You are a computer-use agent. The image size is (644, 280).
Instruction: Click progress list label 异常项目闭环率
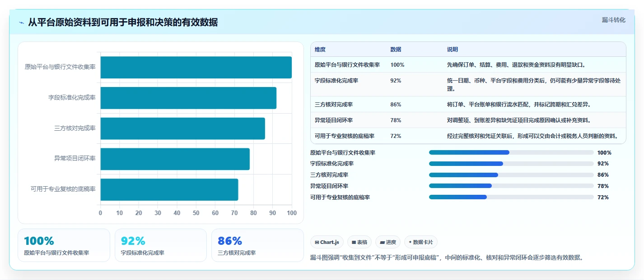329,186
